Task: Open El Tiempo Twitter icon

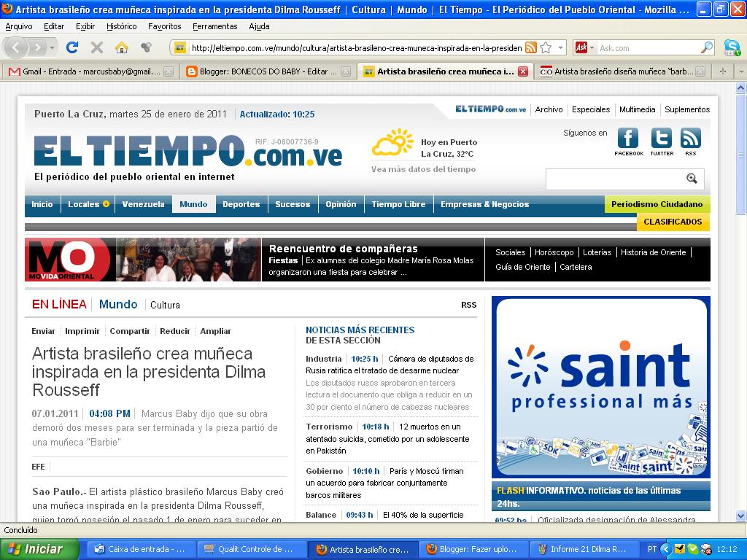Action: coord(661,139)
